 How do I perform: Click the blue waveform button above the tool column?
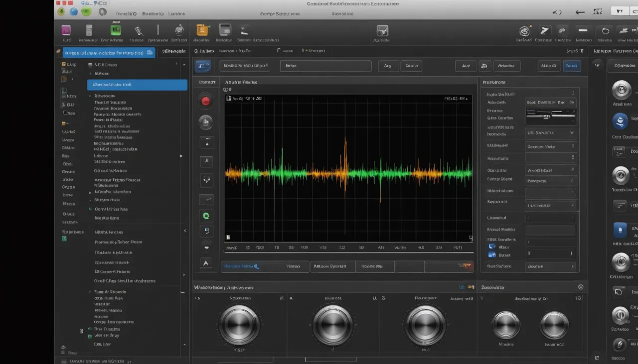[202, 66]
